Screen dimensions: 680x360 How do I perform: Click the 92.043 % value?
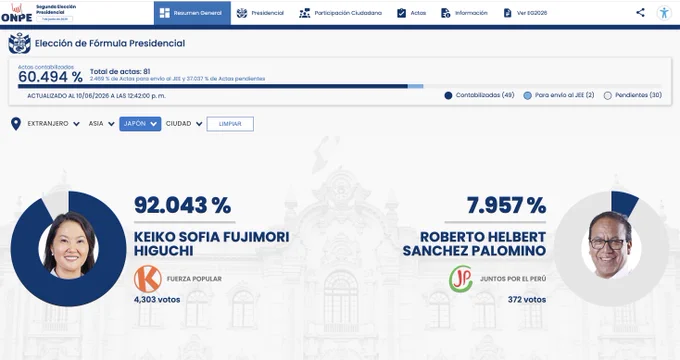point(182,205)
